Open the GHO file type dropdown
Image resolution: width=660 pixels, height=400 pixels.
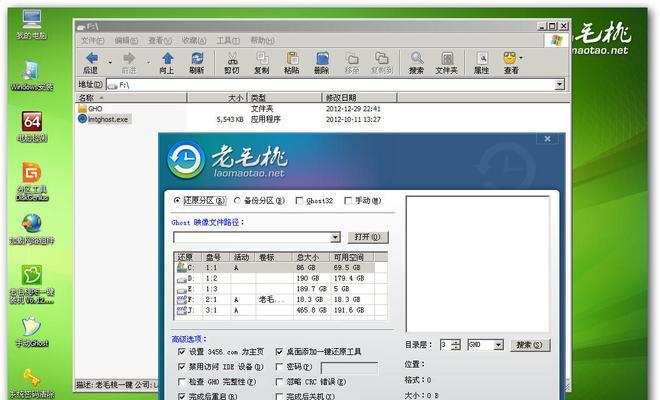point(498,345)
